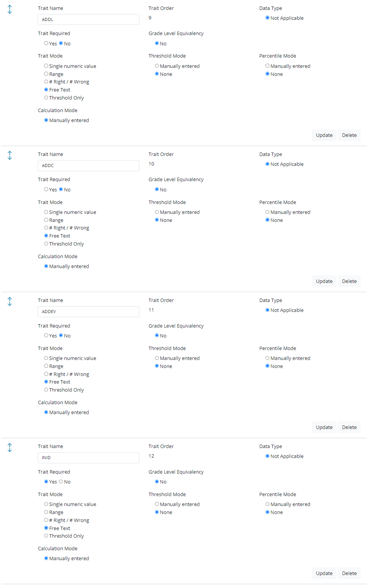Screen dimensions: 371x588
Task: Click the INID Trait Name input field
Action: (x=88, y=458)
